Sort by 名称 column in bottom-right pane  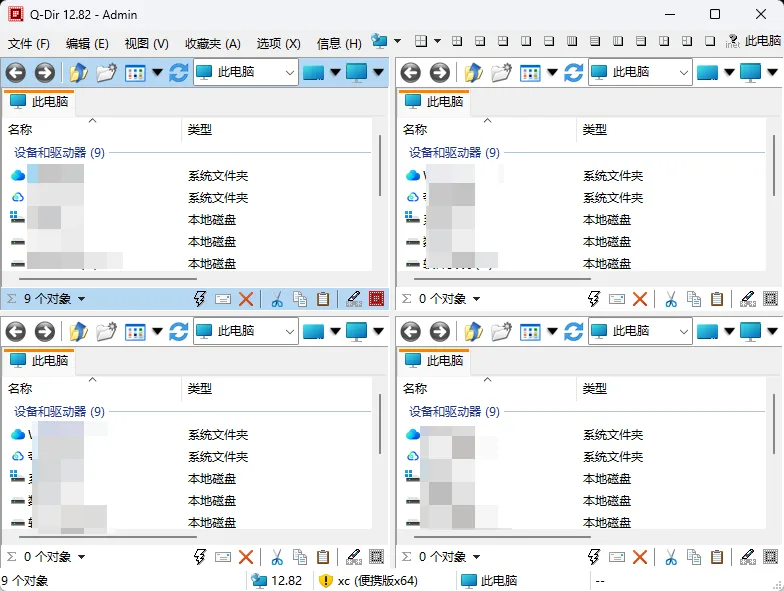point(488,388)
